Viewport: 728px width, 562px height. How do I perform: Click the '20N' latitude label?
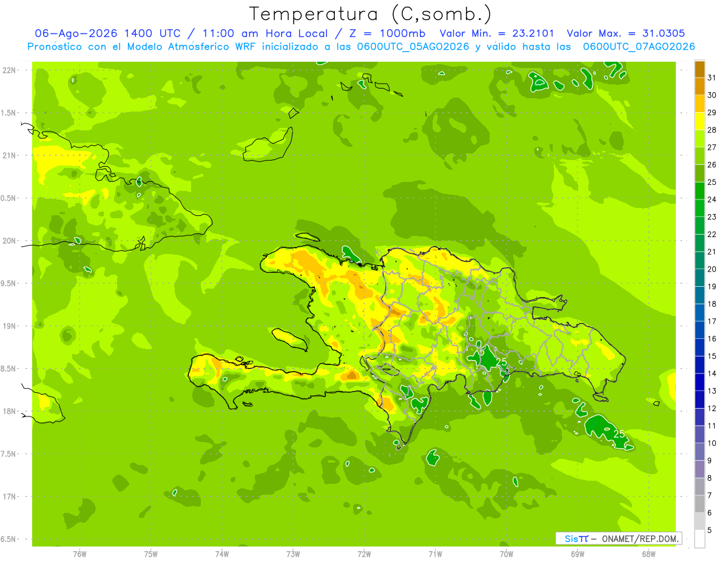[x=10, y=241]
